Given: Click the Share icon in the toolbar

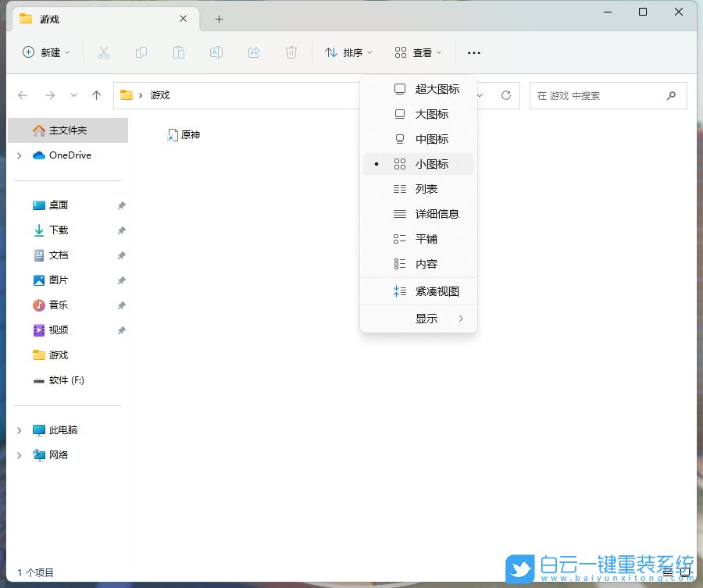Looking at the screenshot, I should click(x=252, y=52).
